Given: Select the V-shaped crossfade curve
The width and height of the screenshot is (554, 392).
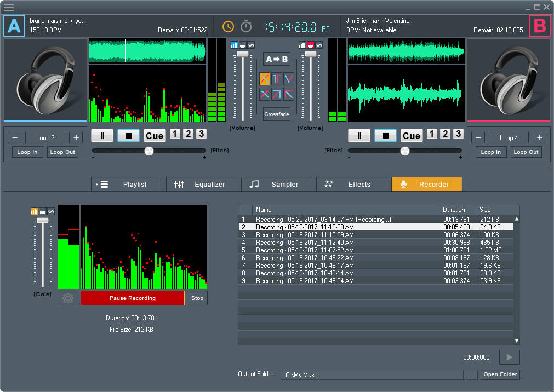Looking at the screenshot, I should 288,79.
